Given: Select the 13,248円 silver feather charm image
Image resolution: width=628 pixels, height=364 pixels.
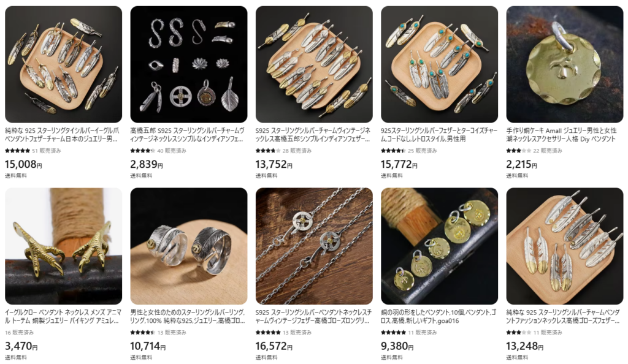Looking at the screenshot, I should tap(565, 246).
